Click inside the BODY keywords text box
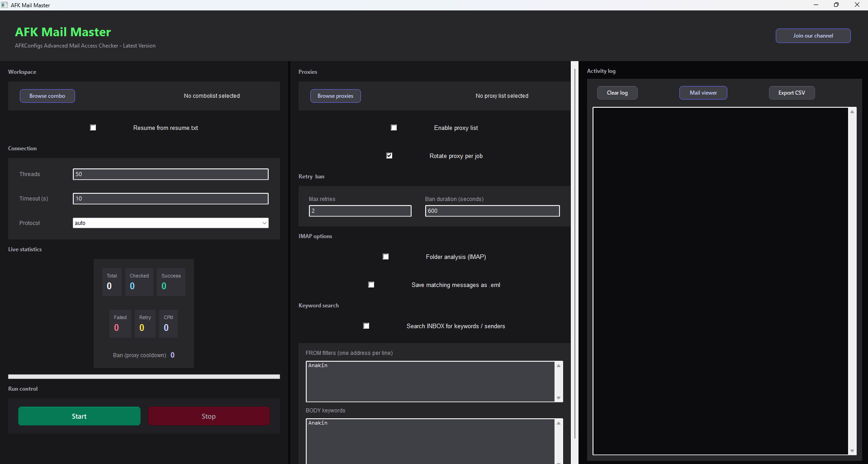The height and width of the screenshot is (464, 868). [x=431, y=441]
